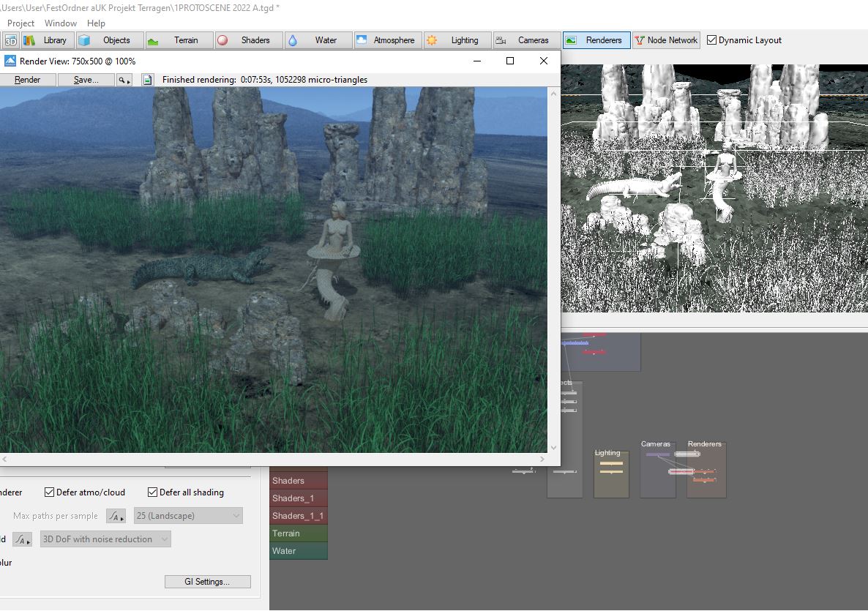Toggle the Dynamic Layout checkbox
868x611 pixels.
click(x=711, y=40)
